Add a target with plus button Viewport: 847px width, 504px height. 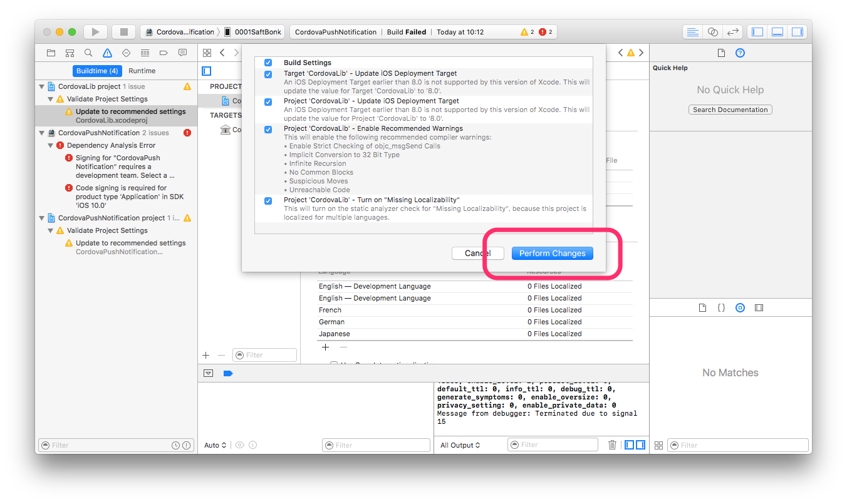206,355
